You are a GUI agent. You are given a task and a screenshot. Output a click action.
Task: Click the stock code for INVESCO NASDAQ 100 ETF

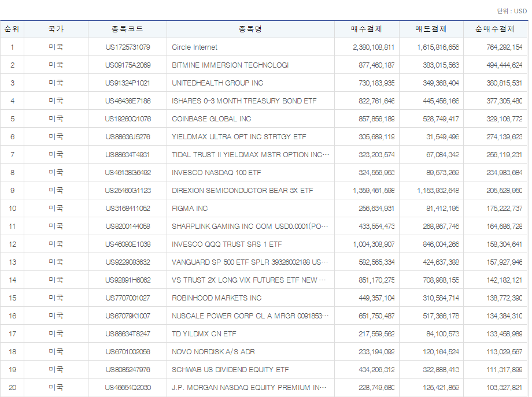pos(128,173)
